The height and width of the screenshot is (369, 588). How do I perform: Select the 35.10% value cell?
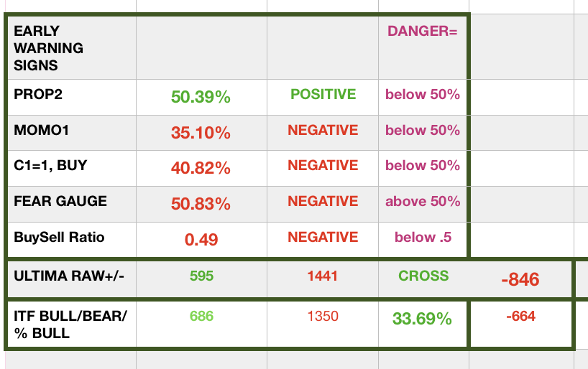[201, 133]
